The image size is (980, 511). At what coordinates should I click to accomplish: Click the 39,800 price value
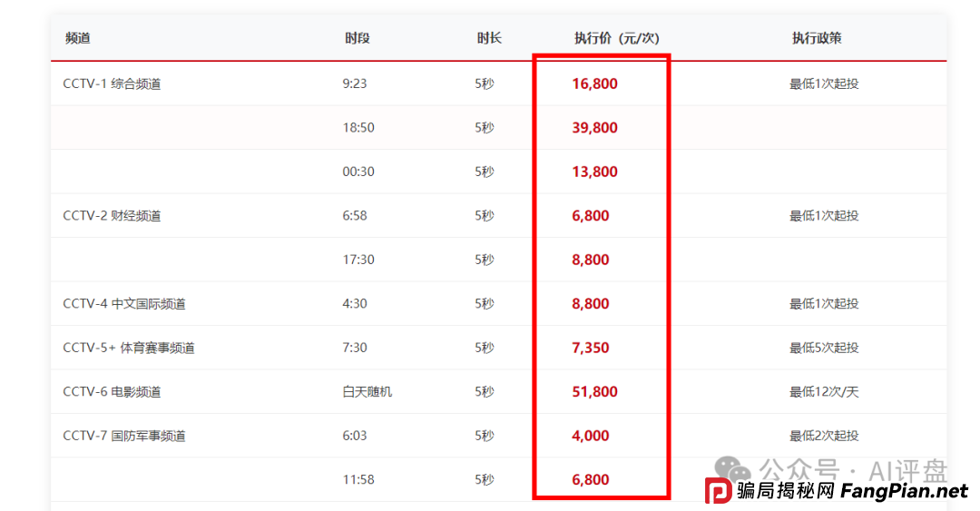594,128
